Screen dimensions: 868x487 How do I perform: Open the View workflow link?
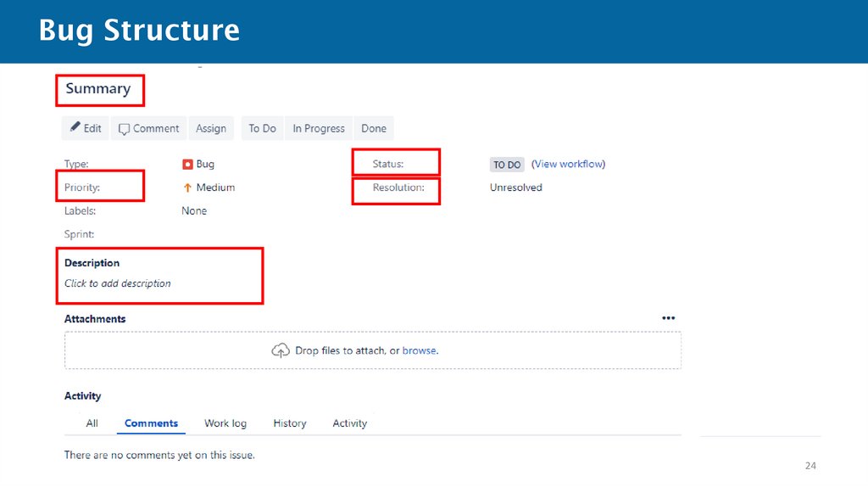(568, 164)
